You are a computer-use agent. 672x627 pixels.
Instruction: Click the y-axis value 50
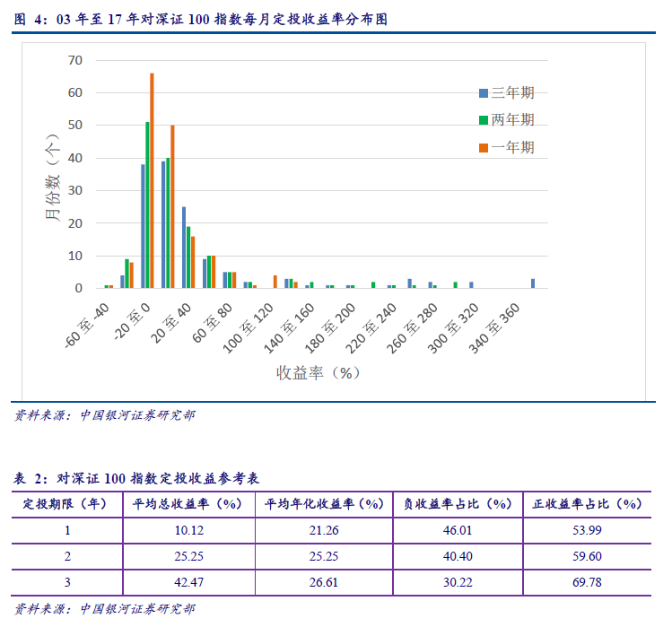pos(75,126)
